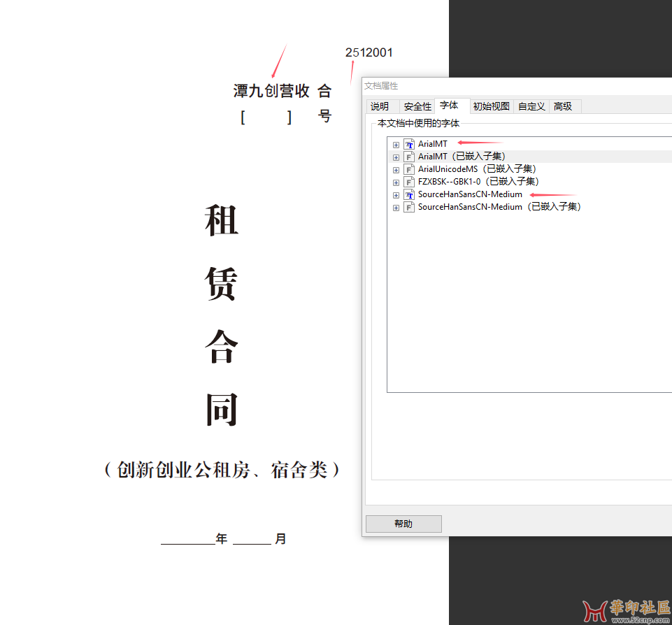Click the icon of non-embedded SourceHanSansCN-Medium
Screen dimensions: 672x625
[409, 194]
